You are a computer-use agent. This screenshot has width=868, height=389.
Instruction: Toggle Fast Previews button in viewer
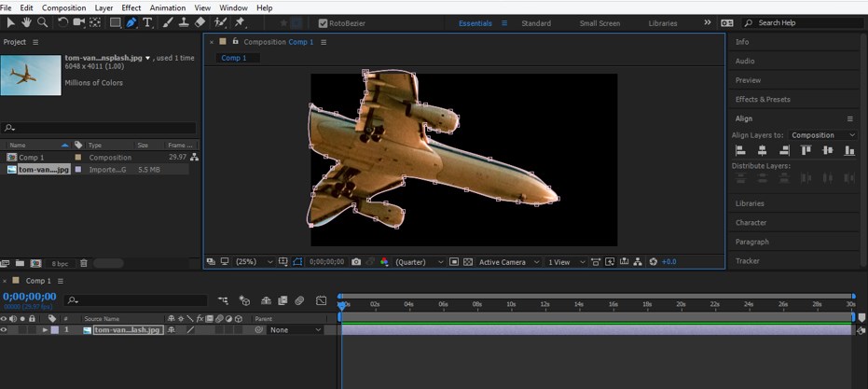tap(610, 262)
